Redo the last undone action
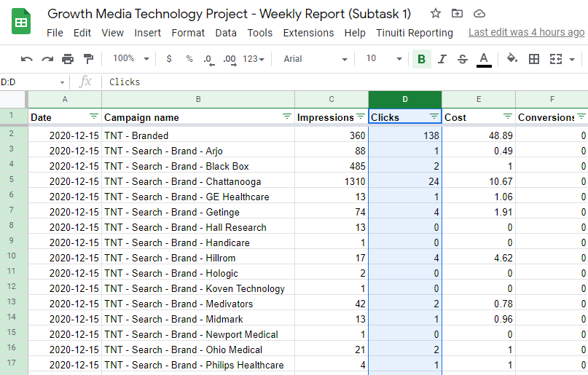Image resolution: width=588 pixels, height=375 pixels. (x=47, y=59)
